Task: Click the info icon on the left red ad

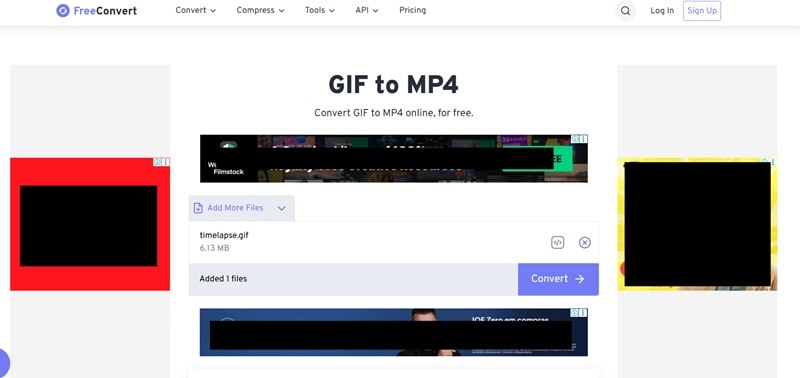Action: click(x=158, y=162)
